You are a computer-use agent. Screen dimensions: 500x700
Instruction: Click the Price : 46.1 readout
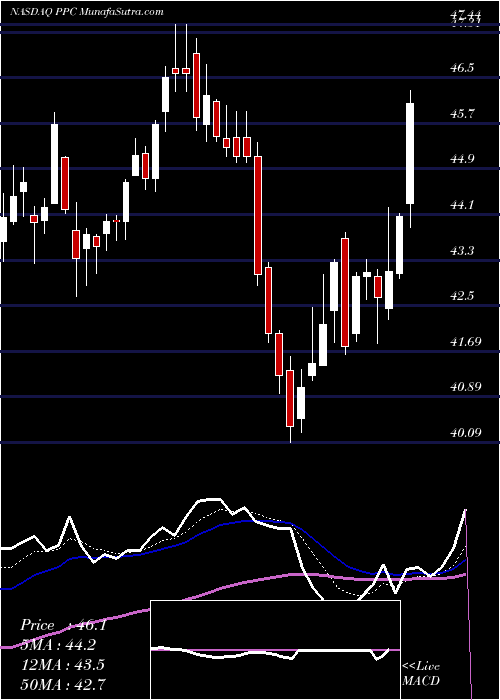pos(63,625)
